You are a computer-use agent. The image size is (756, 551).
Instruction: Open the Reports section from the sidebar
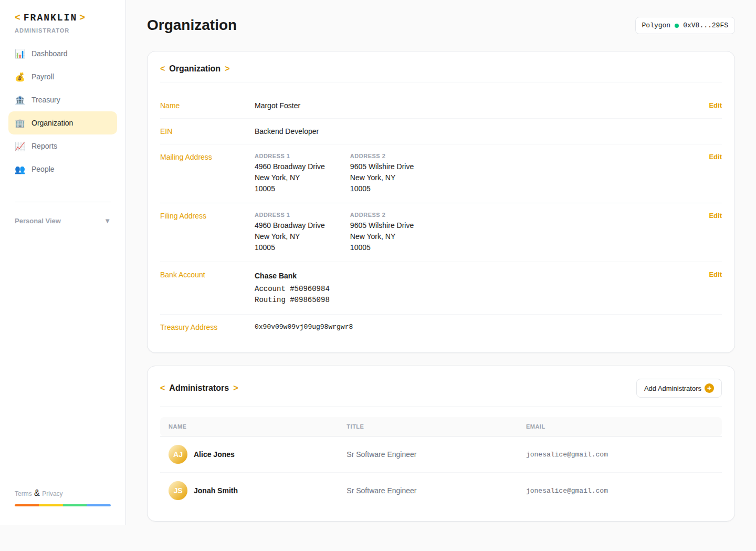click(x=44, y=146)
